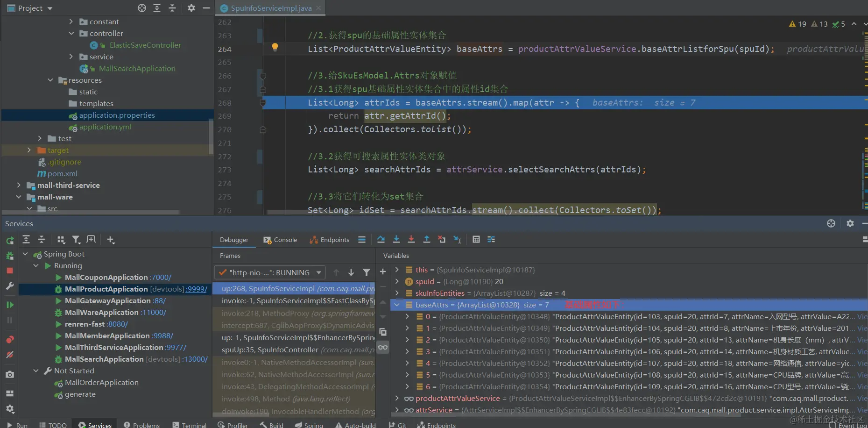Click the locate/select opened file icon in Project panel
This screenshot has height=428, width=868.
pyautogui.click(x=142, y=8)
